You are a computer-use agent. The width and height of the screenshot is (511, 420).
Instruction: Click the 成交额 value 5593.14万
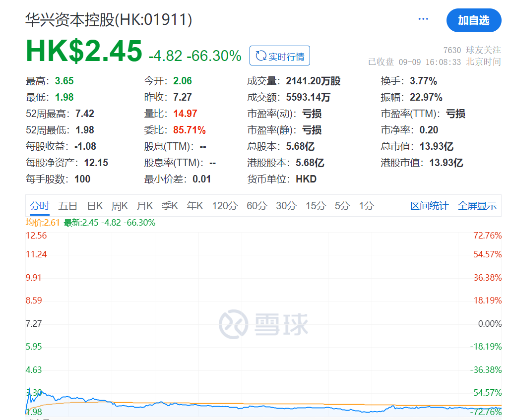[308, 97]
